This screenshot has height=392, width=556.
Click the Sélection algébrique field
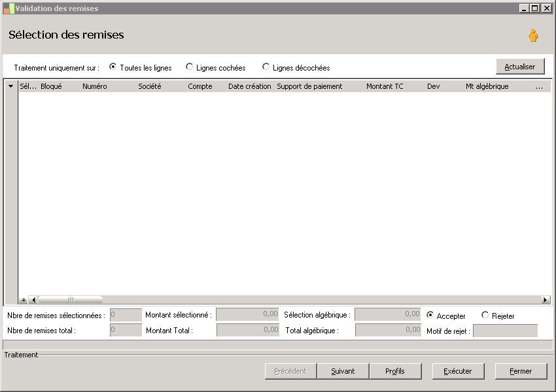point(388,314)
